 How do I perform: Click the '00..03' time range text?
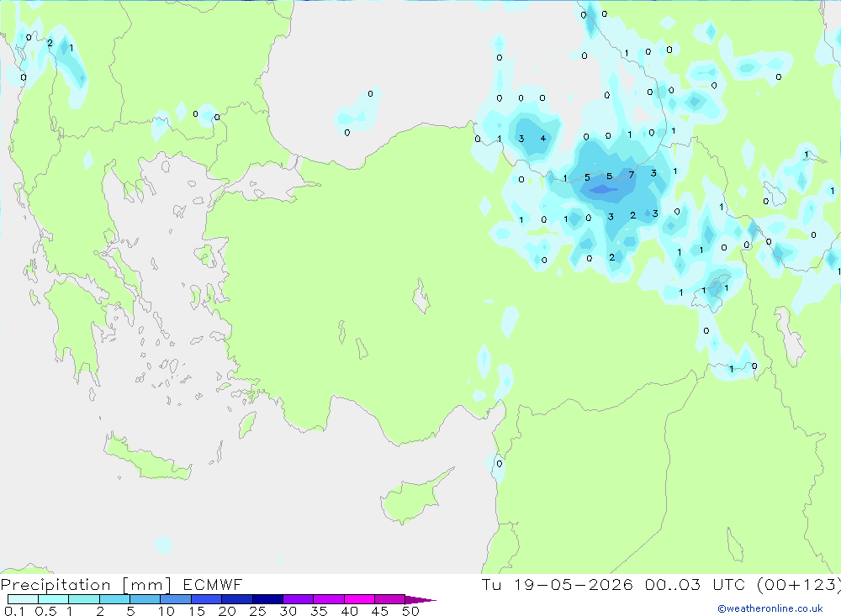pyautogui.click(x=673, y=584)
